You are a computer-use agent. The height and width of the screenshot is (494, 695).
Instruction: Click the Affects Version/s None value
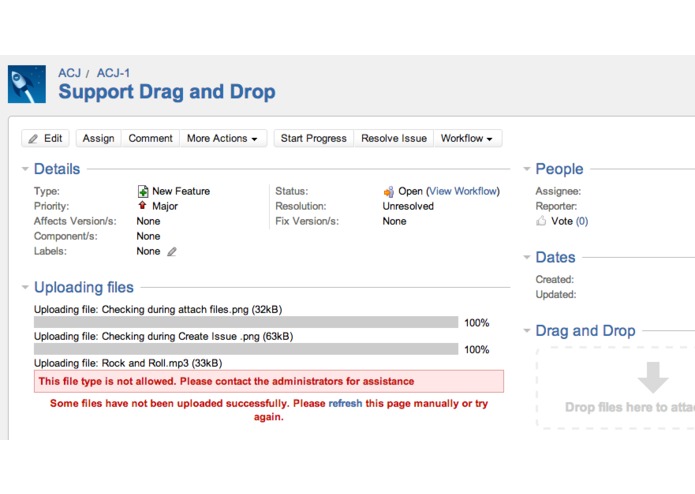tap(148, 221)
